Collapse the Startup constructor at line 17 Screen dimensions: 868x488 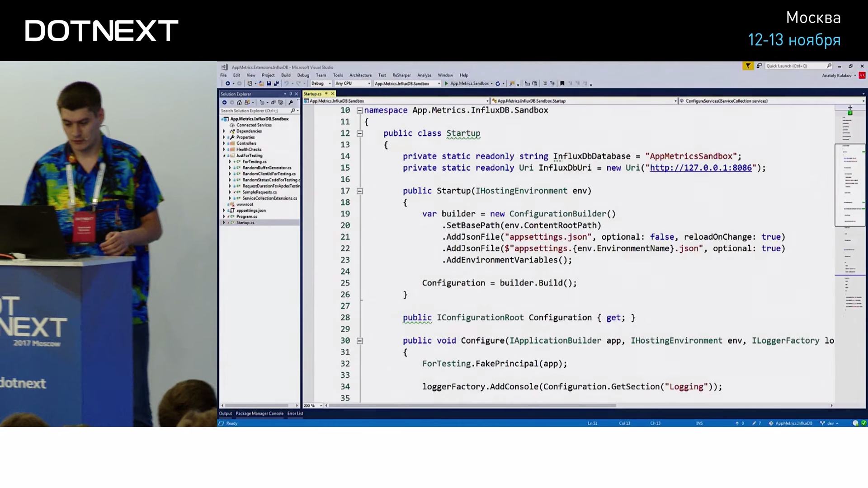[360, 191]
